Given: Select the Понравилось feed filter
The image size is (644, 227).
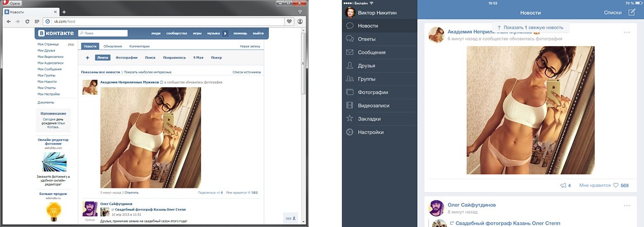Looking at the screenshot, I should 174,57.
